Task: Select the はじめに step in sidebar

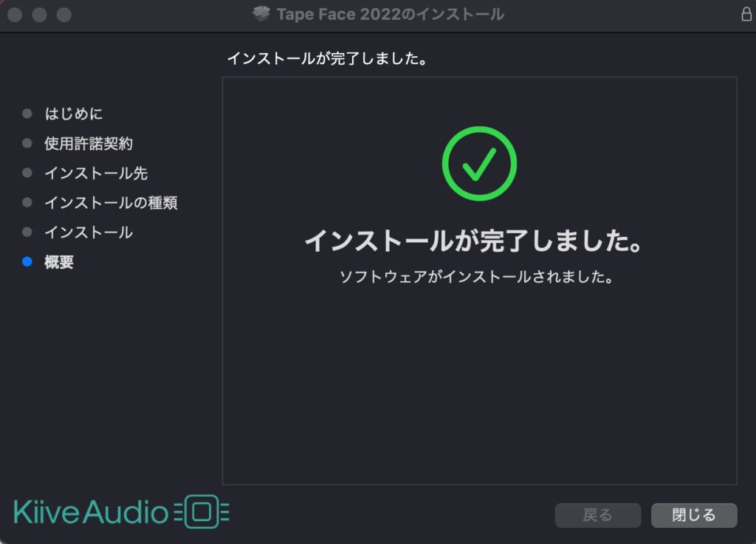Action: click(74, 114)
